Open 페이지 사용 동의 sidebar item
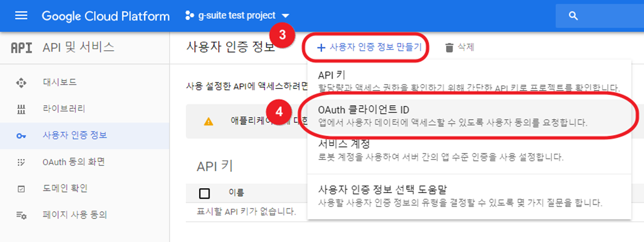The height and width of the screenshot is (242, 644). pos(85,215)
